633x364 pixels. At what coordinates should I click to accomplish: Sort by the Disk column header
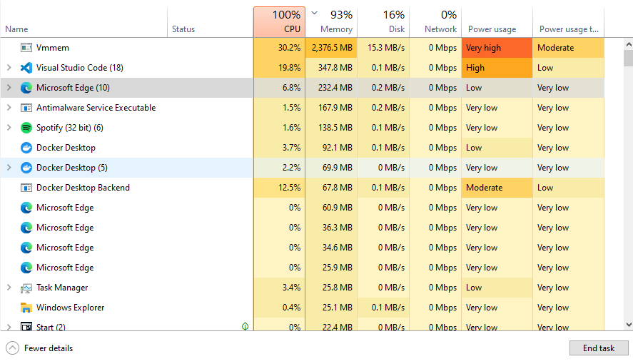383,23
